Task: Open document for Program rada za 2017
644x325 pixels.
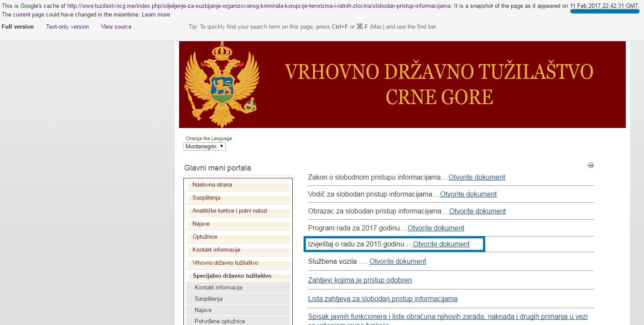Action: point(436,228)
